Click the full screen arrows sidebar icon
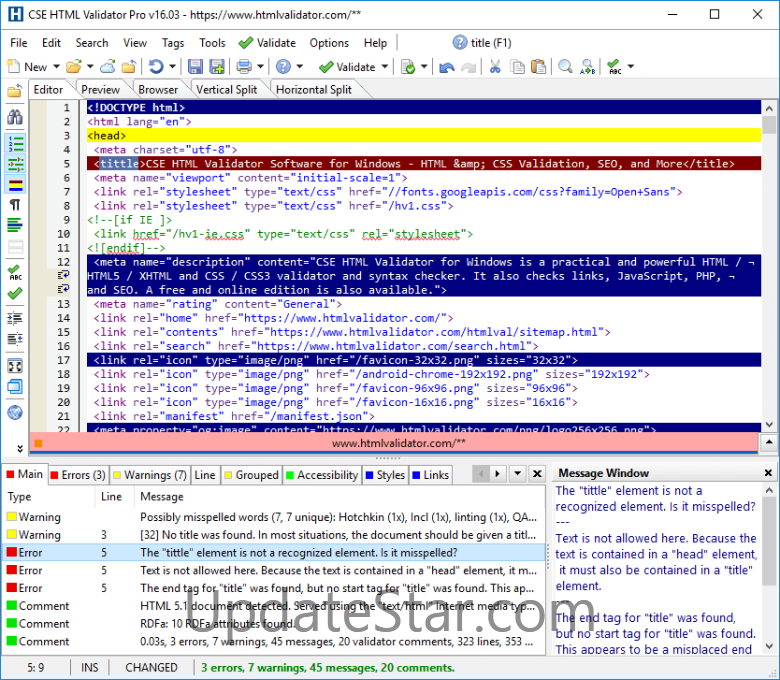This screenshot has width=780, height=680. pyautogui.click(x=15, y=366)
